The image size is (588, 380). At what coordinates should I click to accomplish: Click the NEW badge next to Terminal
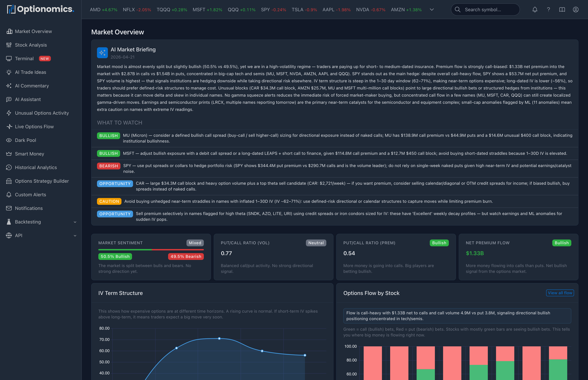pyautogui.click(x=45, y=59)
